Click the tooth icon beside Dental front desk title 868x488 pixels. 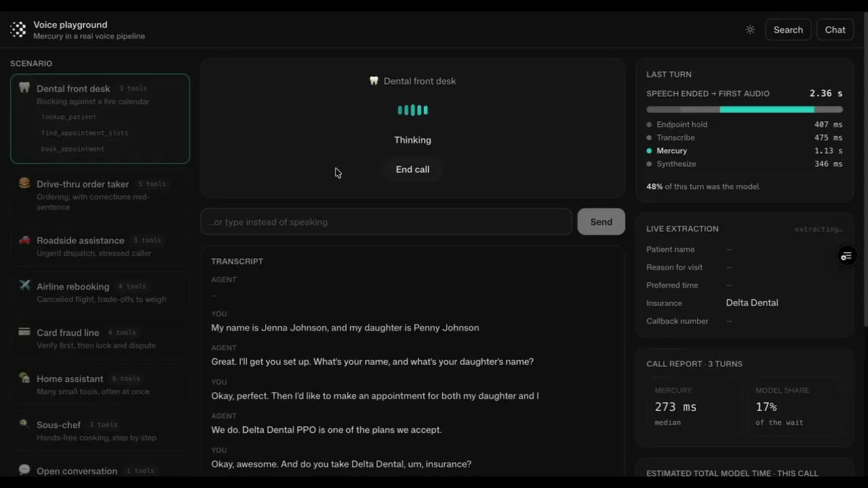pos(374,81)
